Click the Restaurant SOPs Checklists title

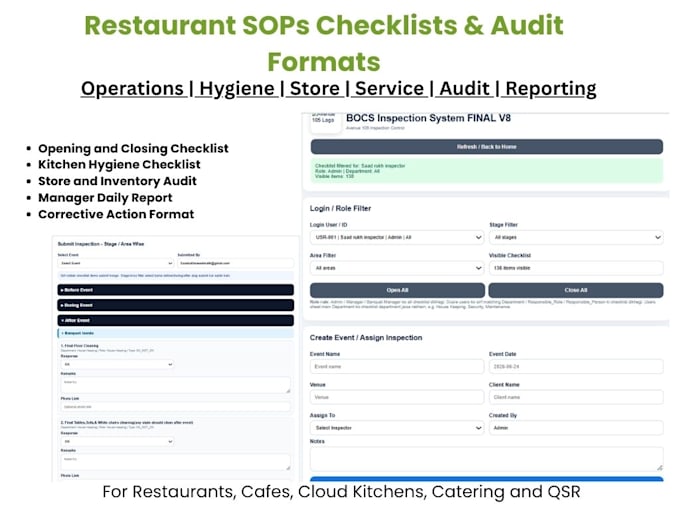[324, 43]
